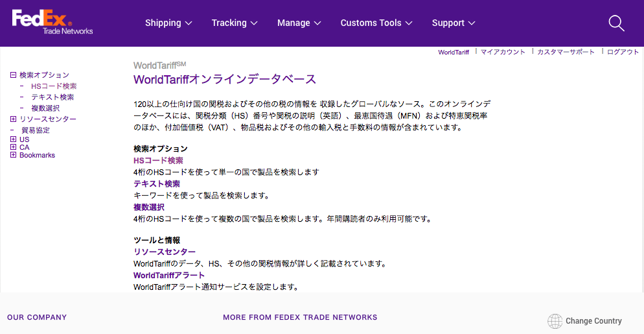Click the FedEx Trade Networks logo

click(52, 22)
